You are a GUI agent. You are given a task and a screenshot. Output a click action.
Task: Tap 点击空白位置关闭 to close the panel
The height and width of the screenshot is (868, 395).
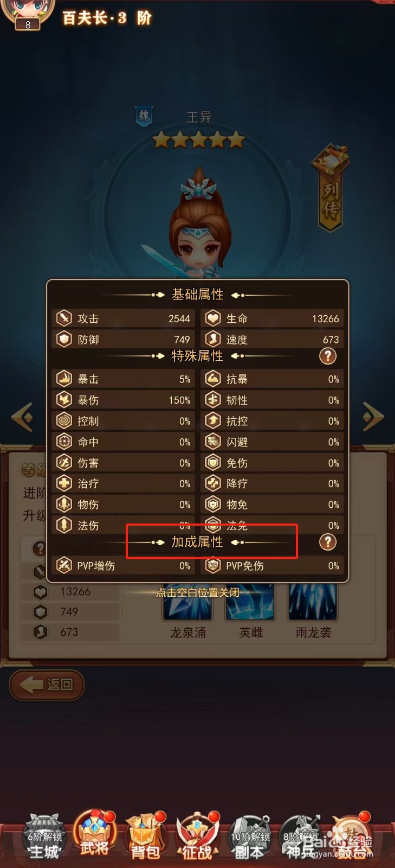198,592
